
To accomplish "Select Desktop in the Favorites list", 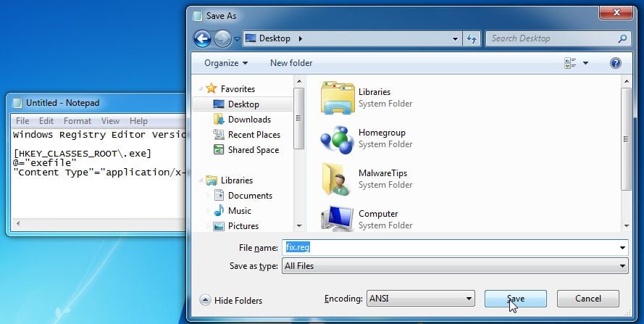I will click(243, 104).
